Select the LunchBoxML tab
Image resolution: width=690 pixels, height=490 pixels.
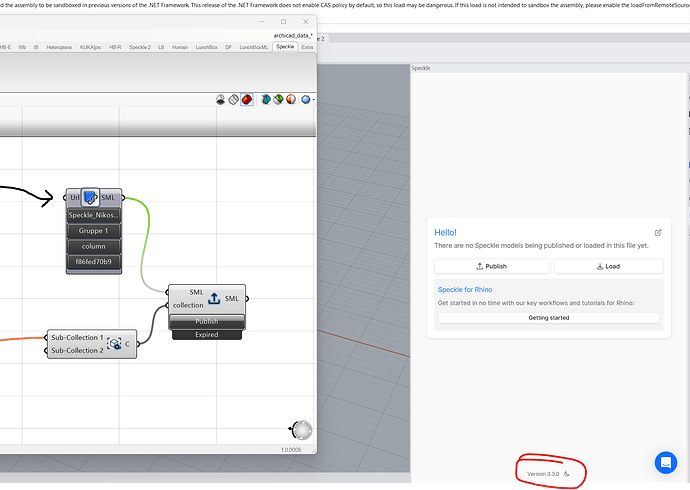pos(253,47)
